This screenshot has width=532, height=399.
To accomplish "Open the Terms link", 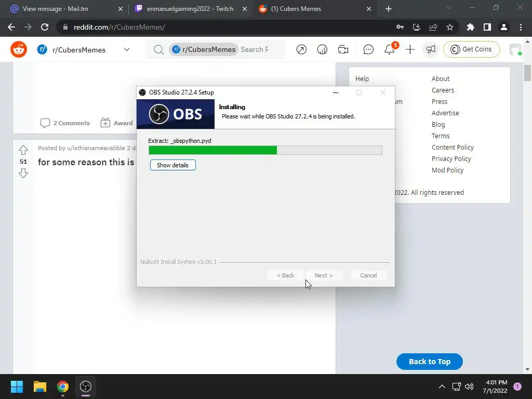I will point(441,136).
